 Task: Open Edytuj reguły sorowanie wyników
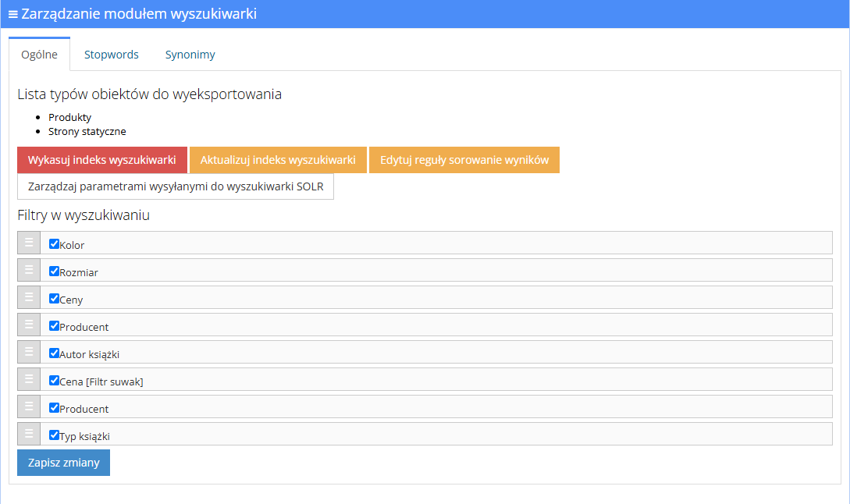464,160
